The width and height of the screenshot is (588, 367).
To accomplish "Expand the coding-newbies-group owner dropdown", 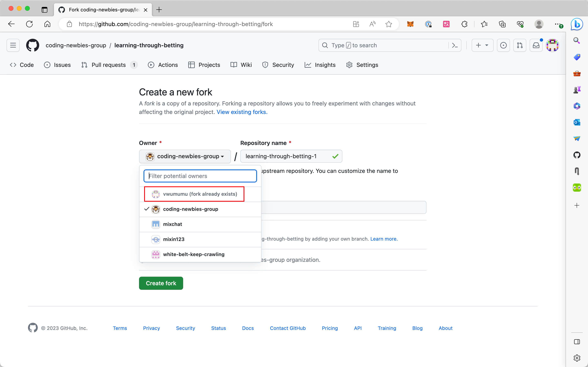I will pos(185,156).
